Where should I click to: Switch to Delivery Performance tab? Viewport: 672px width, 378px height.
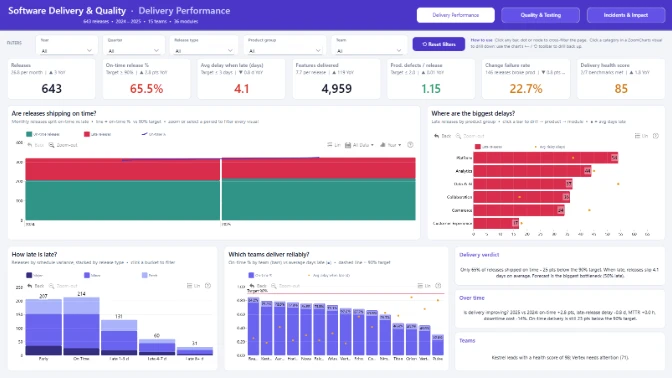(456, 15)
